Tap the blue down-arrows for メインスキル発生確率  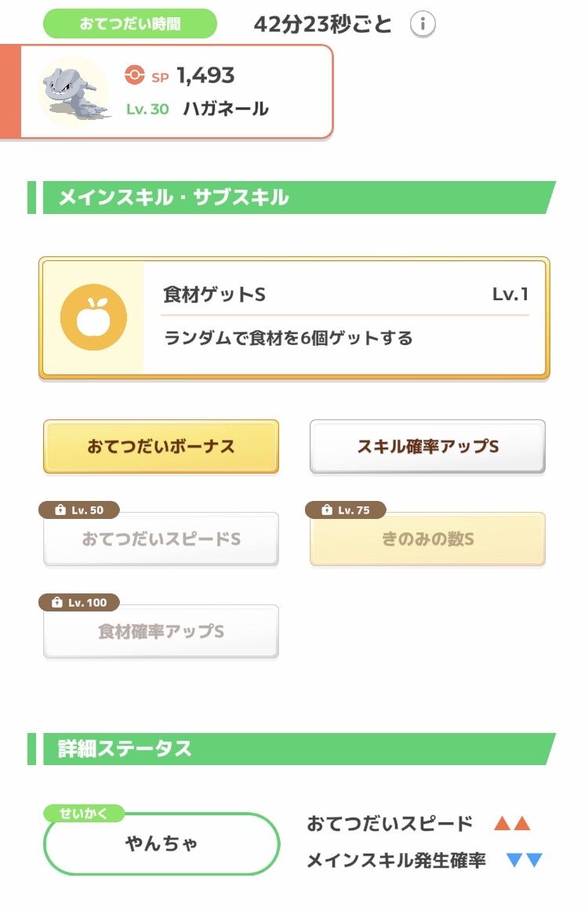point(524,860)
